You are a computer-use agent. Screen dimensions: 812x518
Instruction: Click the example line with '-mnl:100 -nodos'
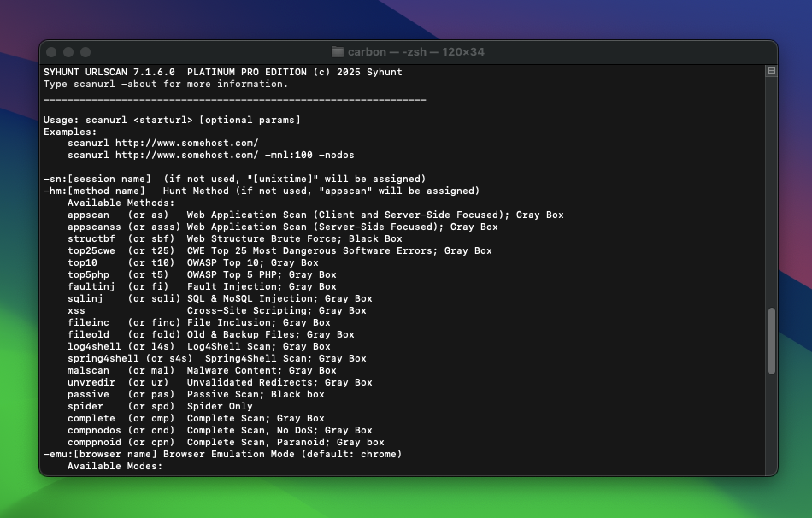point(211,156)
